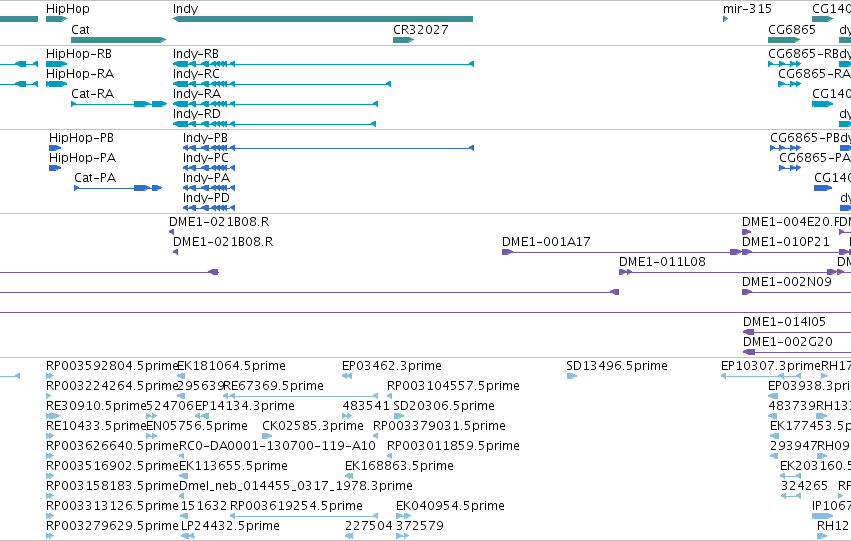Click protein HipHop-PA

[82, 158]
